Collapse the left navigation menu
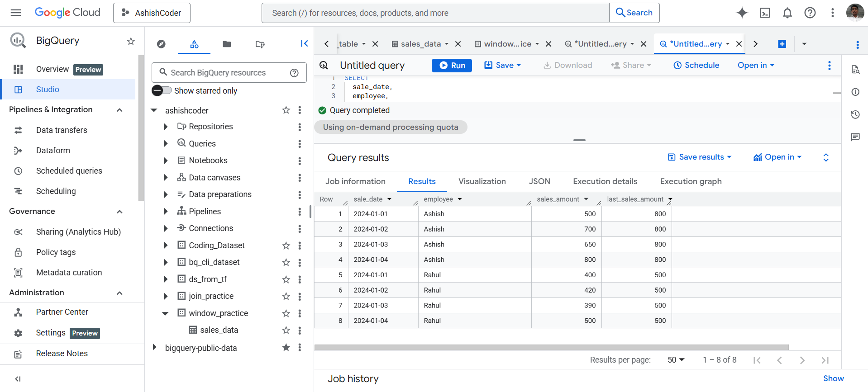Image resolution: width=868 pixels, height=392 pixels. point(18,379)
